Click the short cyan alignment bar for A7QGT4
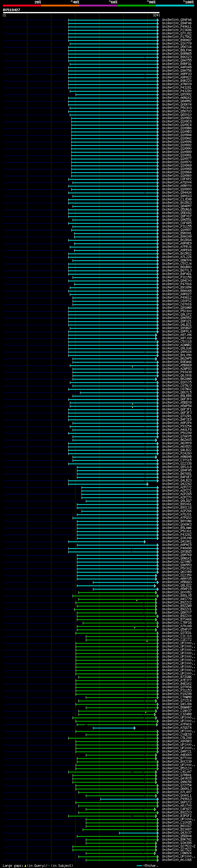The height and width of the screenshot is (868, 197). [114, 728]
